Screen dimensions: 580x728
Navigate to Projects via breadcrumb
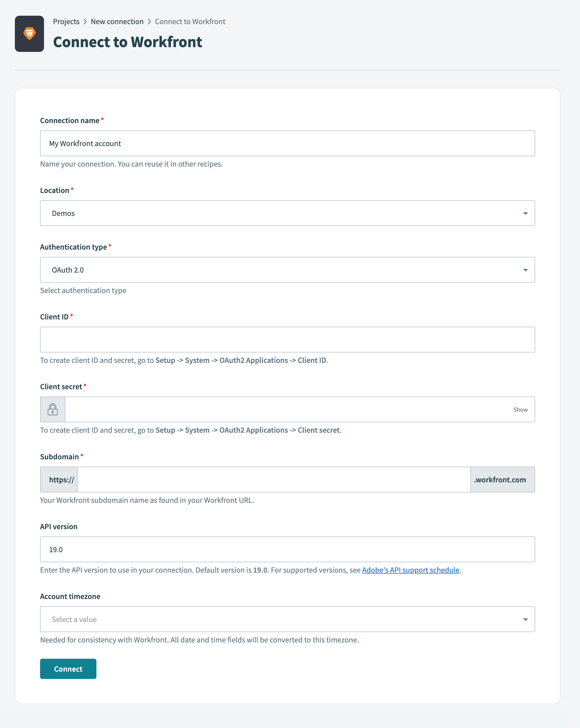point(66,21)
